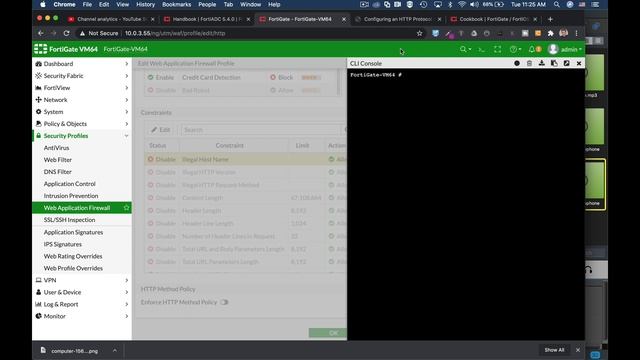The image size is (640, 360).
Task: Open the Chrome History menu
Action: tap(145, 4)
